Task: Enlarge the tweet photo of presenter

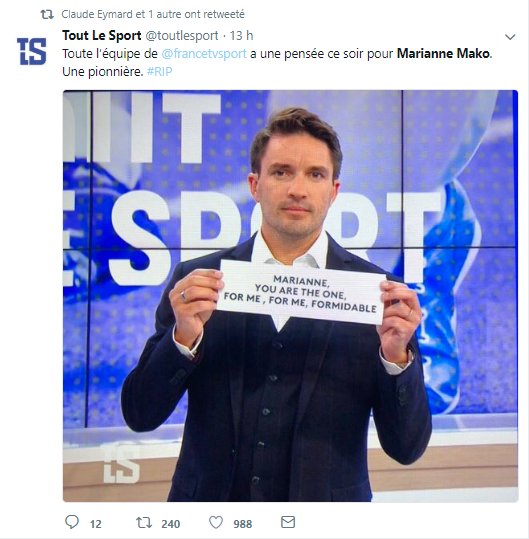Action: (x=290, y=296)
